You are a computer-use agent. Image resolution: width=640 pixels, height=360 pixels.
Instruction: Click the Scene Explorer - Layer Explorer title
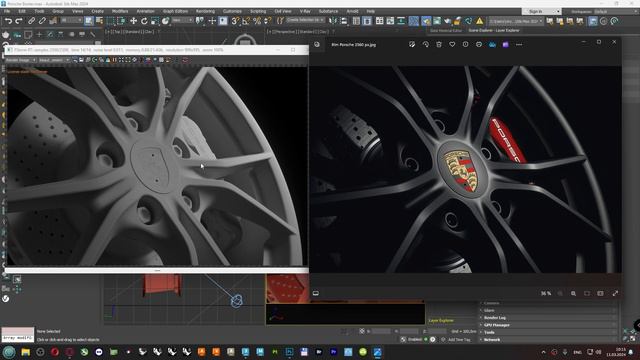click(x=494, y=30)
